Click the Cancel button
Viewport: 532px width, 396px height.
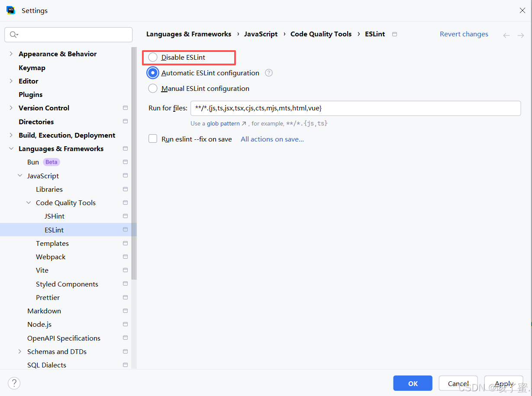(458, 383)
